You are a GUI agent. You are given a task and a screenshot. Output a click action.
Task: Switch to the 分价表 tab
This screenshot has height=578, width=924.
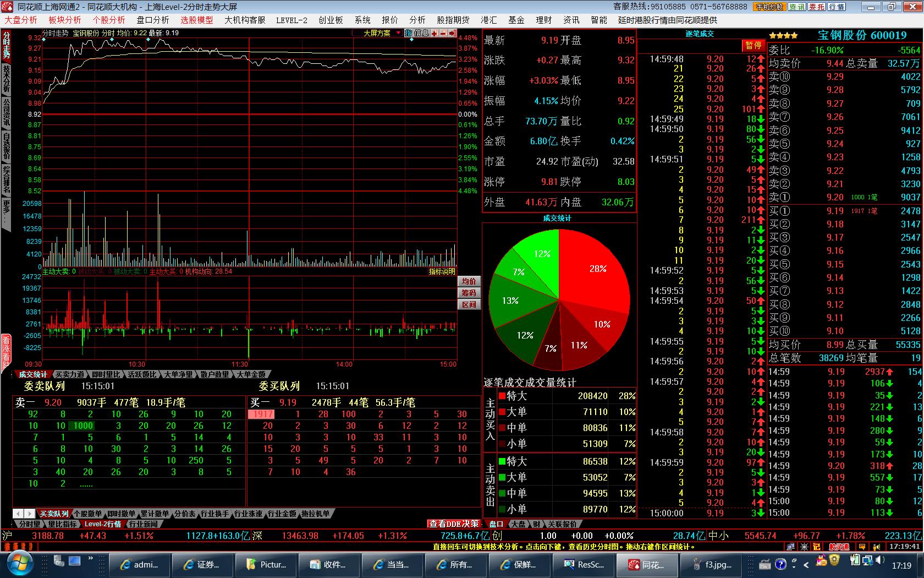(x=185, y=514)
